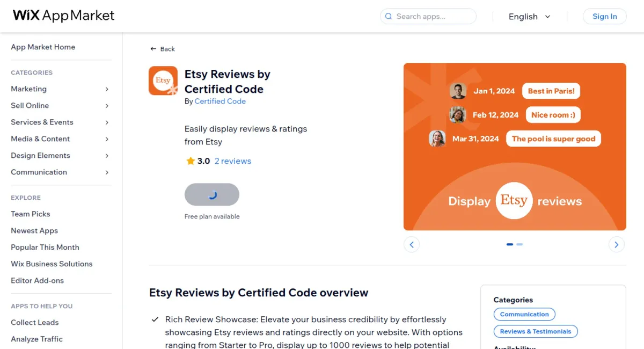Expand the Communication category chevron
This screenshot has width=644, height=349.
(x=107, y=172)
